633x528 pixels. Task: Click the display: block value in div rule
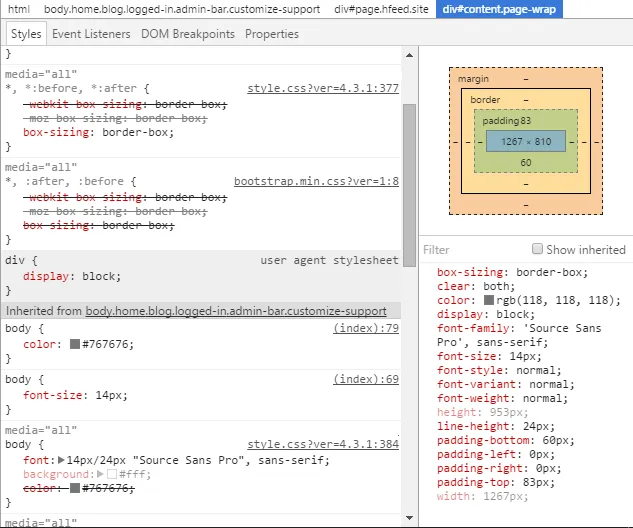click(101, 277)
